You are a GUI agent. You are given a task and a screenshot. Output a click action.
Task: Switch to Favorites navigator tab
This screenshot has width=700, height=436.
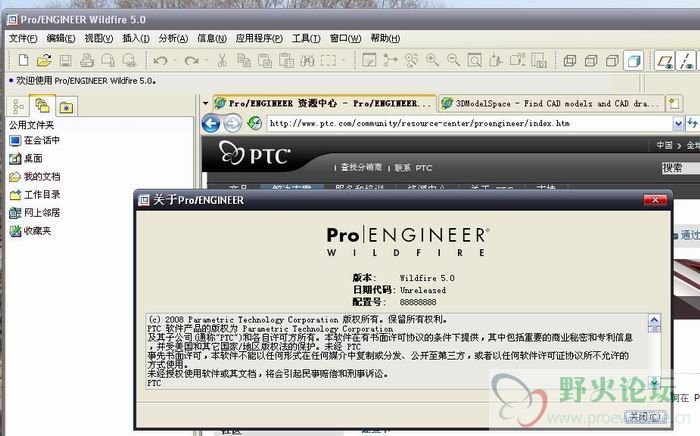click(67, 107)
